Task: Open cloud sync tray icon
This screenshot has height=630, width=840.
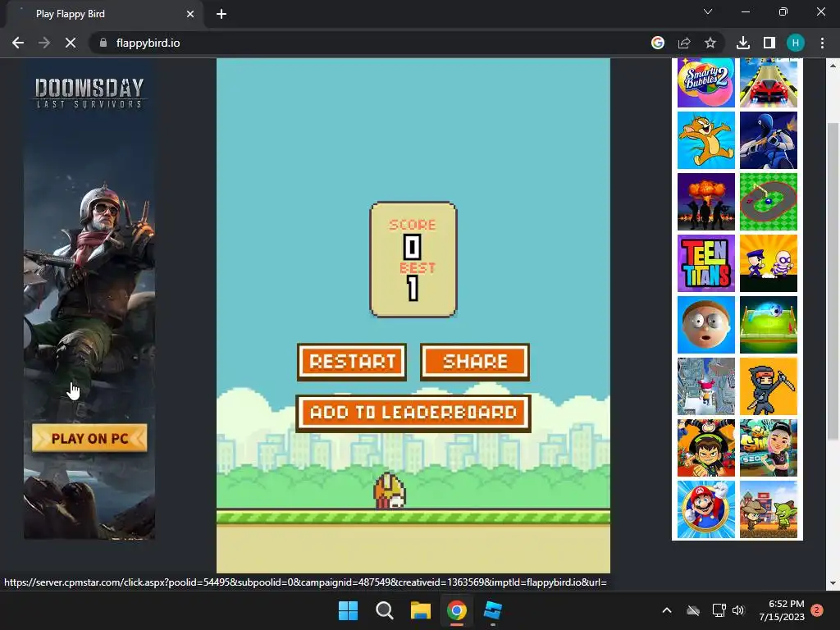Action: [x=693, y=610]
